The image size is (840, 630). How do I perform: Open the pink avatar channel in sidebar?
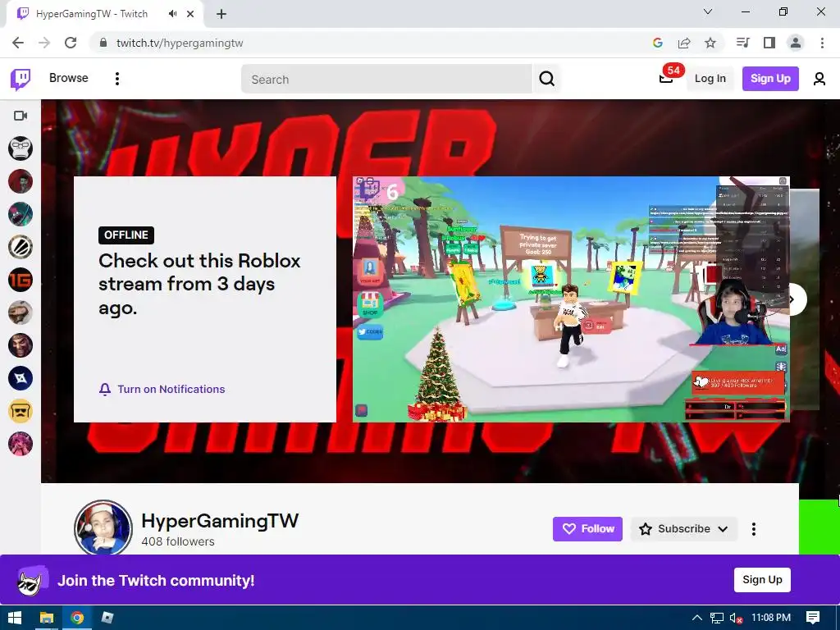21,444
